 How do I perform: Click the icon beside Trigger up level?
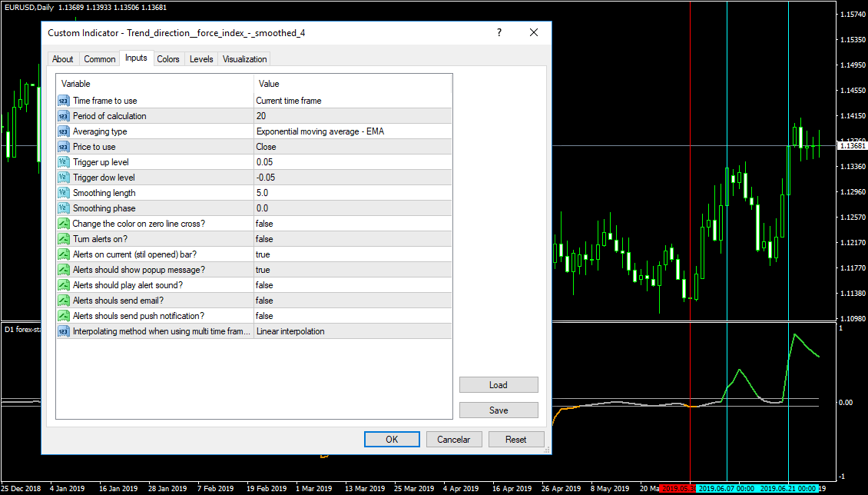point(63,162)
